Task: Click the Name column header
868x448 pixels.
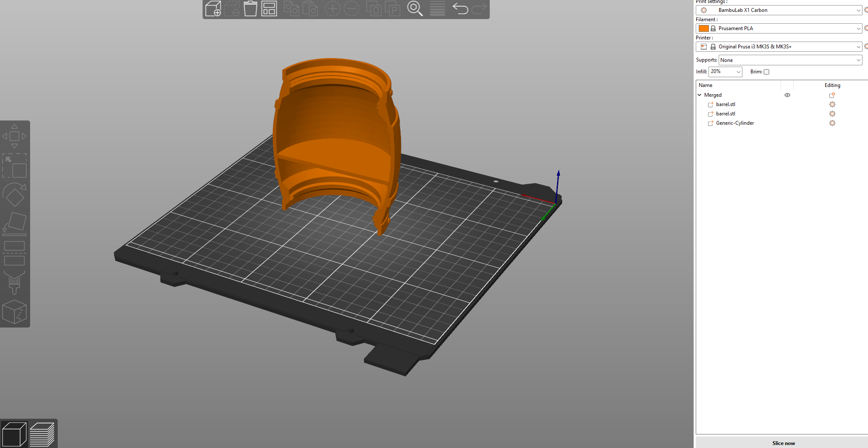Action: pyautogui.click(x=706, y=85)
